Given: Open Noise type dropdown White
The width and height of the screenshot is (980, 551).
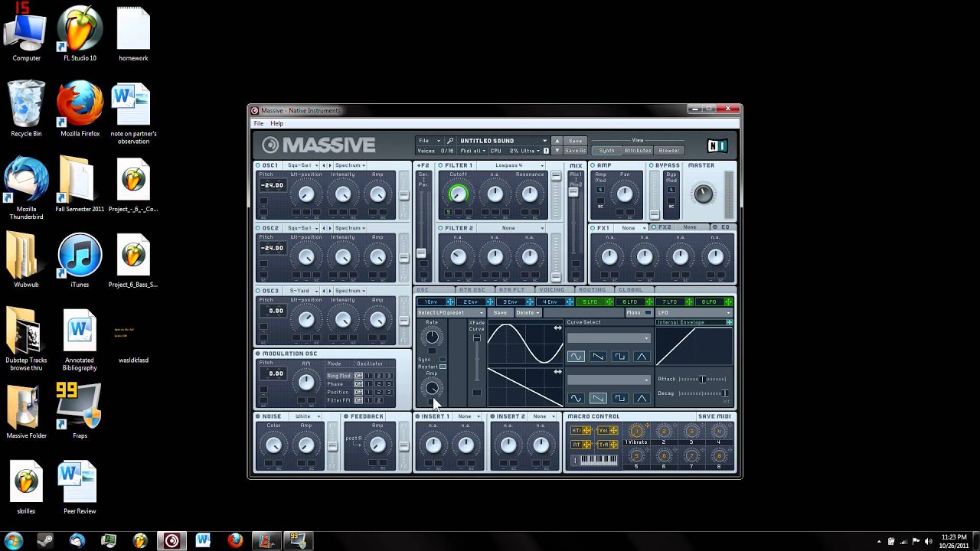Looking at the screenshot, I should tap(307, 416).
